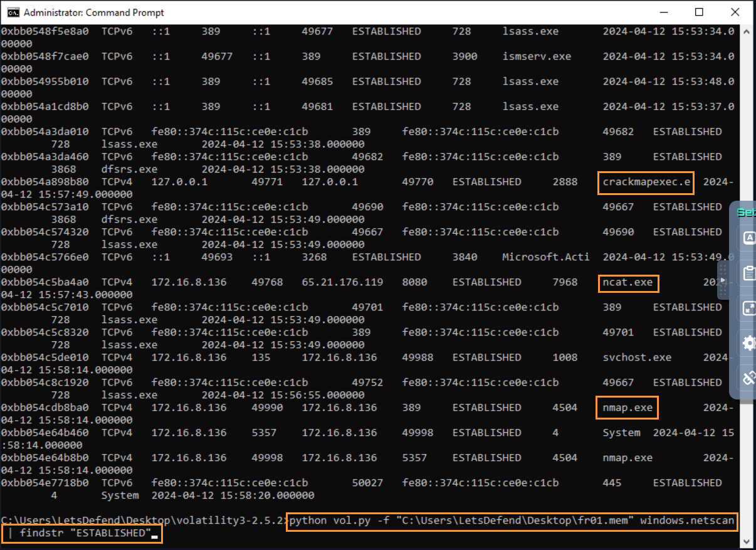Close the Command Prompt window

point(734,12)
